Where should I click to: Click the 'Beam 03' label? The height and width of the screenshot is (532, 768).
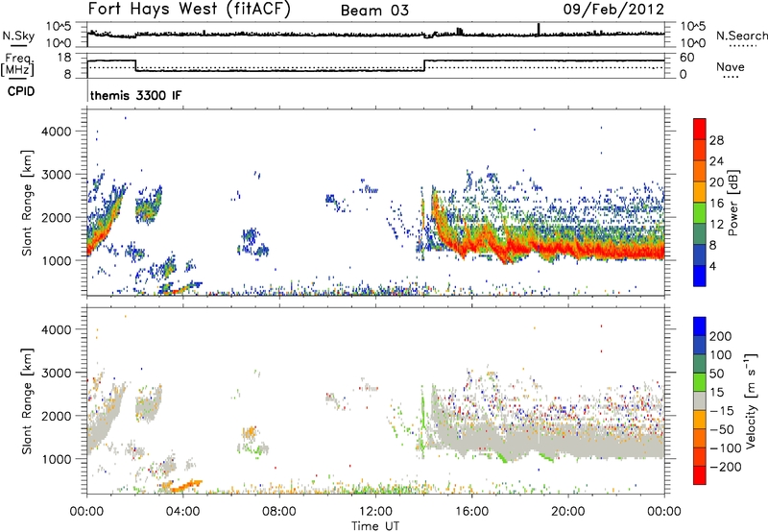point(374,11)
